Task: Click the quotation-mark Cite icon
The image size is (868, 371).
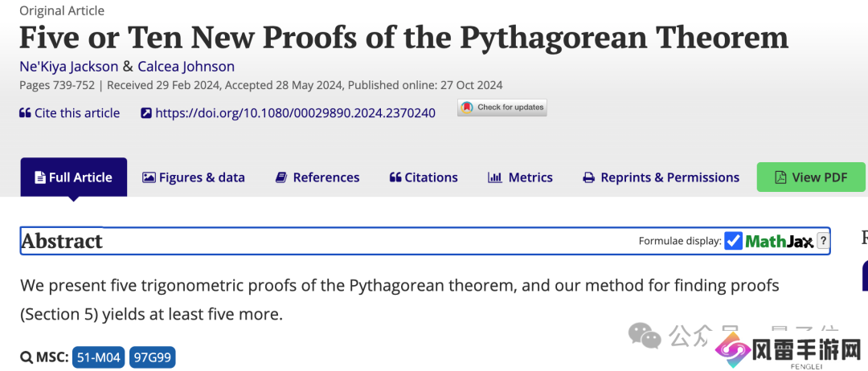Action: [25, 113]
